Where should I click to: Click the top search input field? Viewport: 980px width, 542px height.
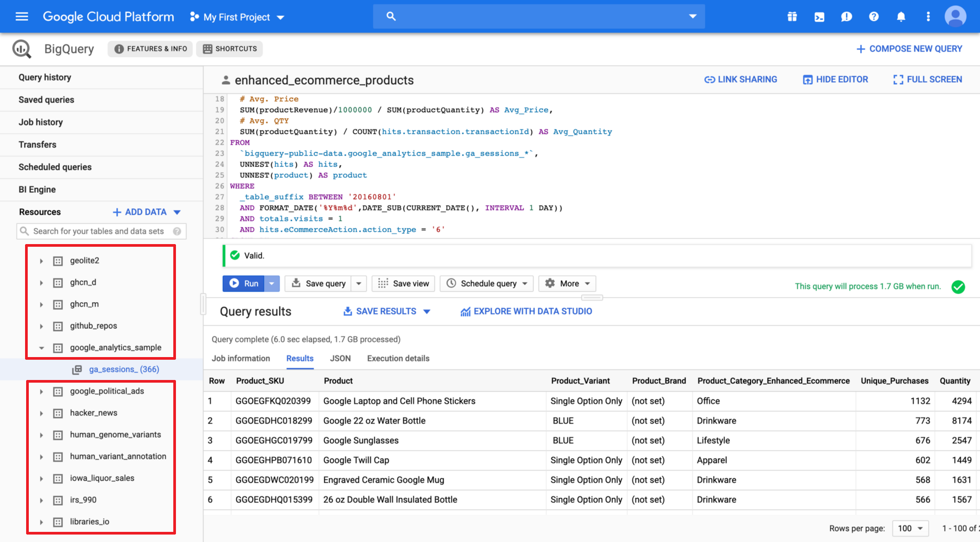coord(539,17)
